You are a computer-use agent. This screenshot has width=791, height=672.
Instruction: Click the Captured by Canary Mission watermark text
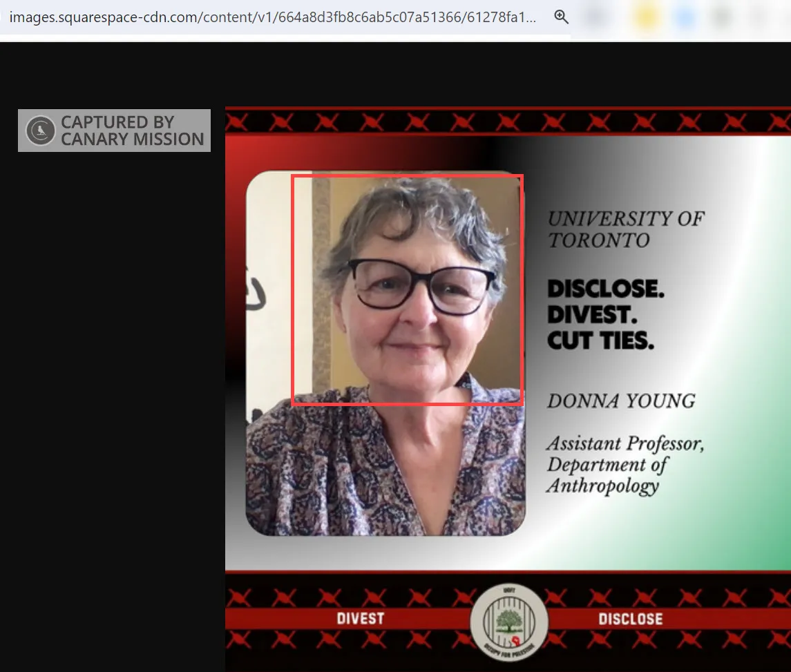[x=132, y=131]
